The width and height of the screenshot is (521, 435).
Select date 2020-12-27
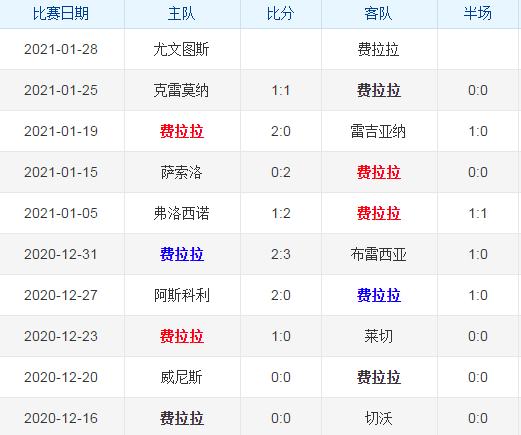coord(61,295)
